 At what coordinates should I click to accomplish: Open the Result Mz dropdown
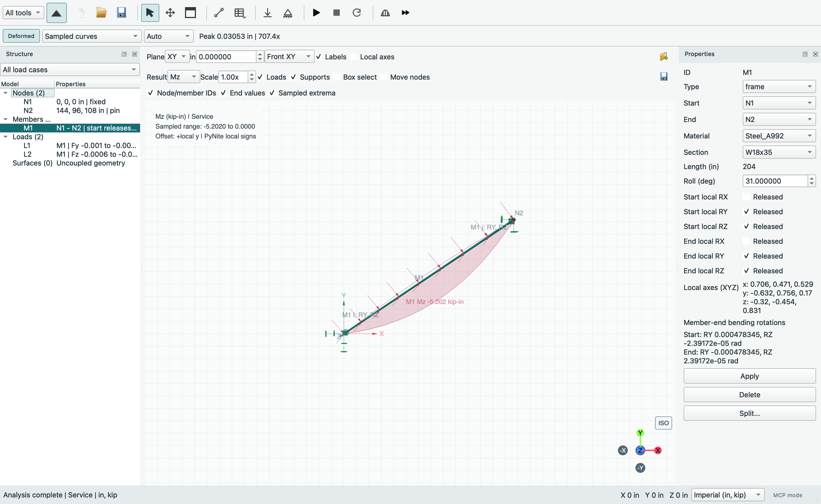pyautogui.click(x=184, y=77)
